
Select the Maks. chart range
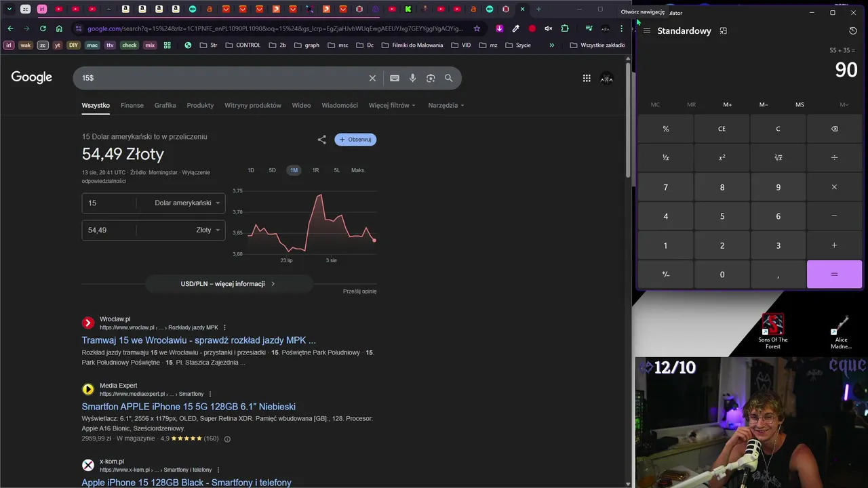pyautogui.click(x=358, y=170)
